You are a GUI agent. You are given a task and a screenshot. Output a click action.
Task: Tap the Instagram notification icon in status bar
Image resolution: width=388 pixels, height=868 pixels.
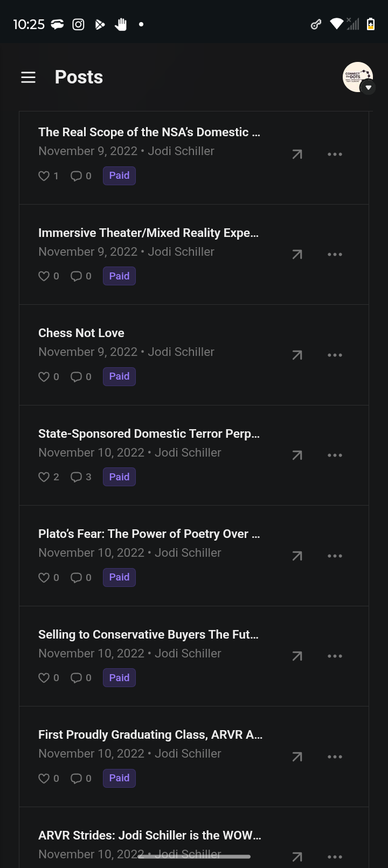(78, 24)
